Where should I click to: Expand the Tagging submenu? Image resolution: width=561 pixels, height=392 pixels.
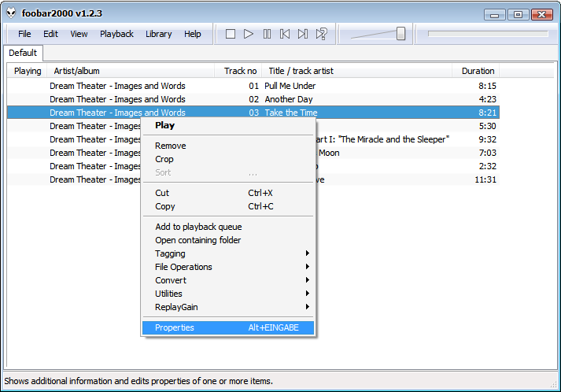pyautogui.click(x=228, y=253)
